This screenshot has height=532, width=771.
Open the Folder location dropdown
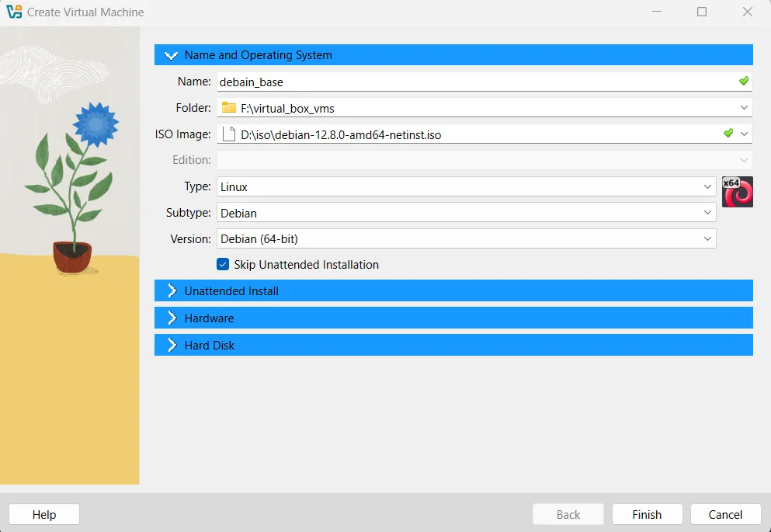click(744, 108)
